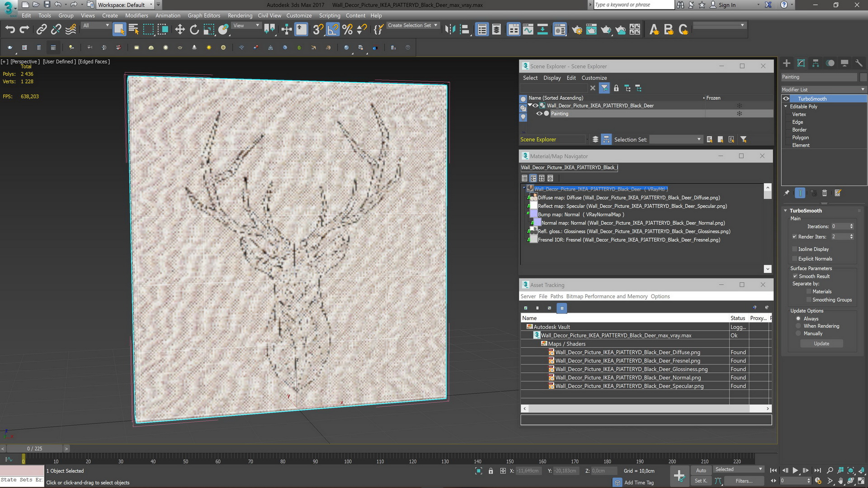The height and width of the screenshot is (488, 868).
Task: Check the Explicit Normals option
Action: point(794,259)
